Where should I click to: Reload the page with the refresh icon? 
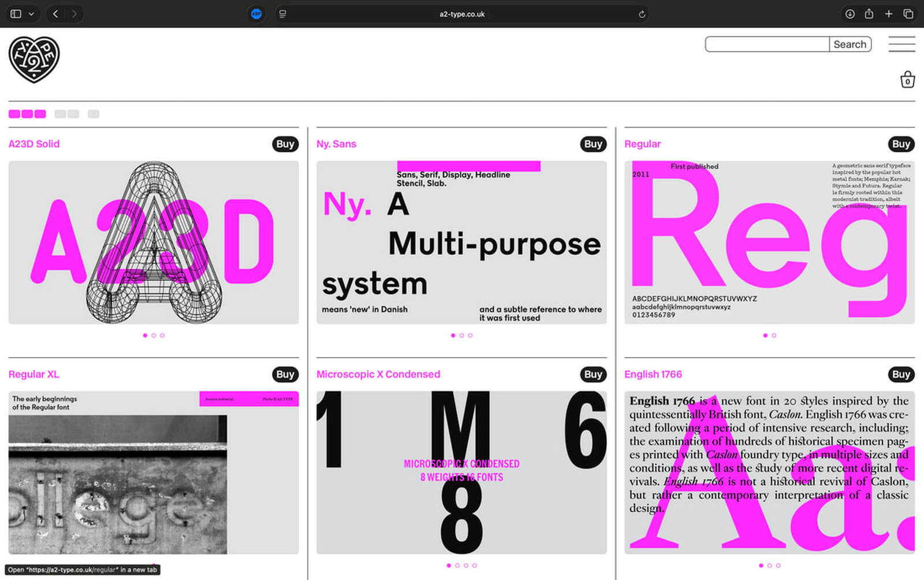pyautogui.click(x=642, y=14)
